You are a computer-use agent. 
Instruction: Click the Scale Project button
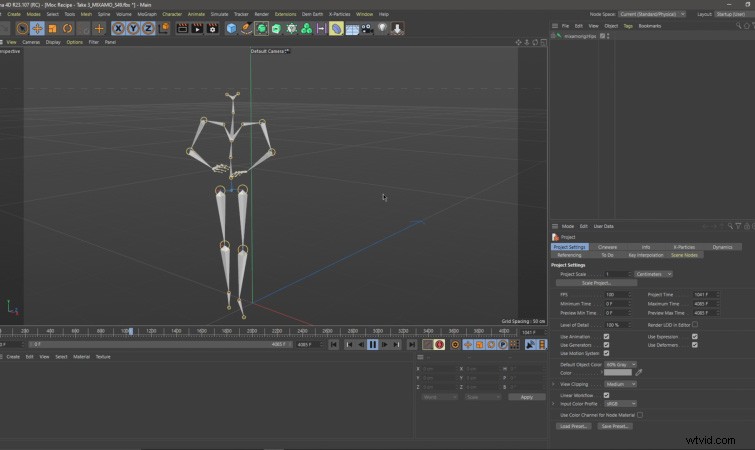point(596,283)
